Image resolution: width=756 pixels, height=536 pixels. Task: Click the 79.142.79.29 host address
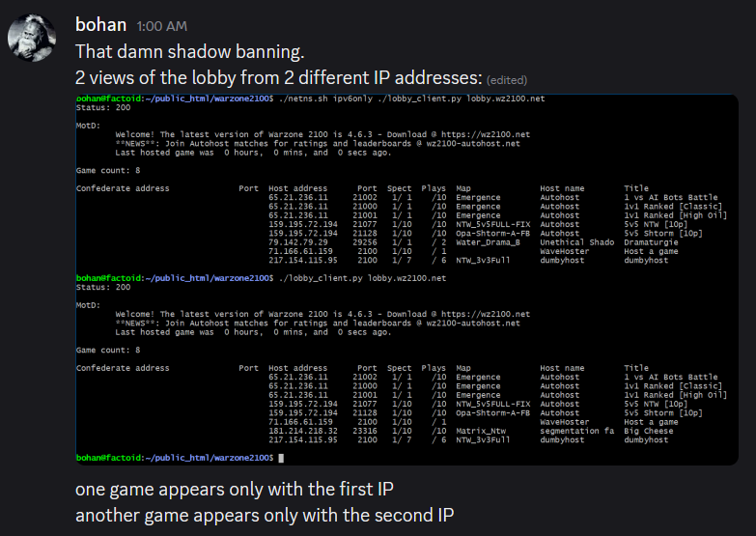(298, 242)
